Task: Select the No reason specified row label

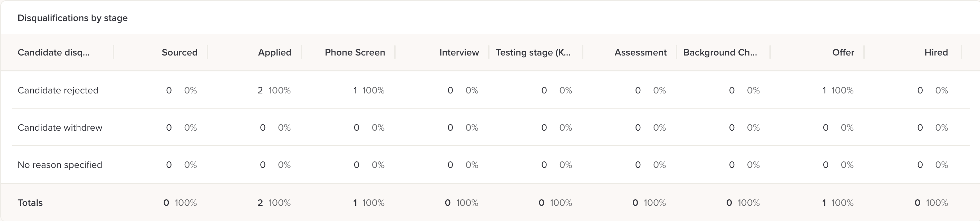Action: (x=60, y=165)
